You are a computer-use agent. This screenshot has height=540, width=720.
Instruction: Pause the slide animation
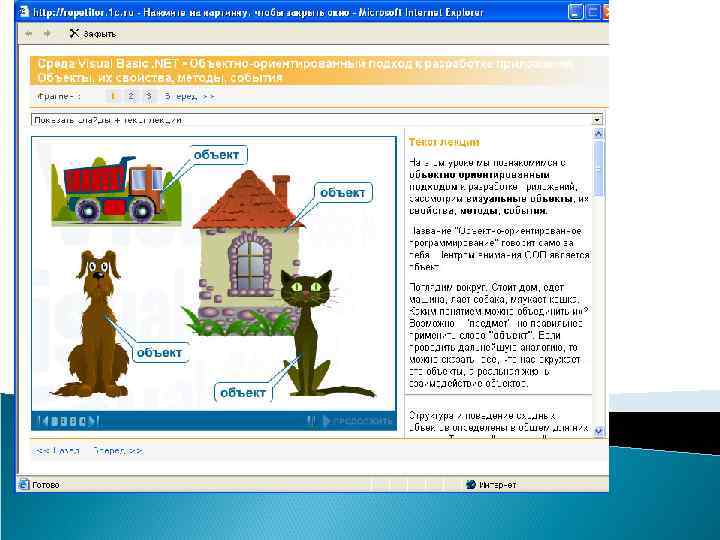[311, 421]
